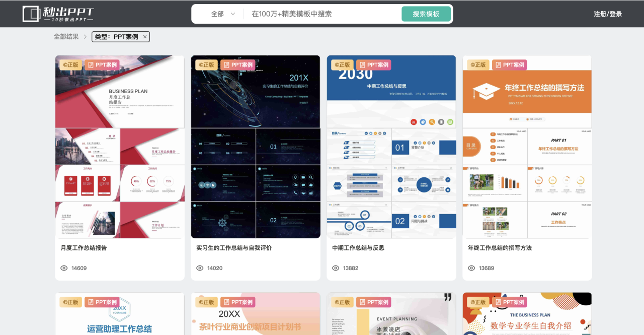Click the ©正版 badge on 数学专业学生自我介绍 card
The height and width of the screenshot is (335, 644).
pos(478,302)
